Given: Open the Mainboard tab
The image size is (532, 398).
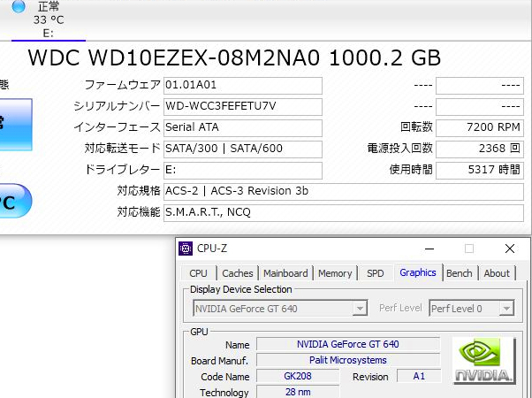Looking at the screenshot, I should click(x=285, y=273).
